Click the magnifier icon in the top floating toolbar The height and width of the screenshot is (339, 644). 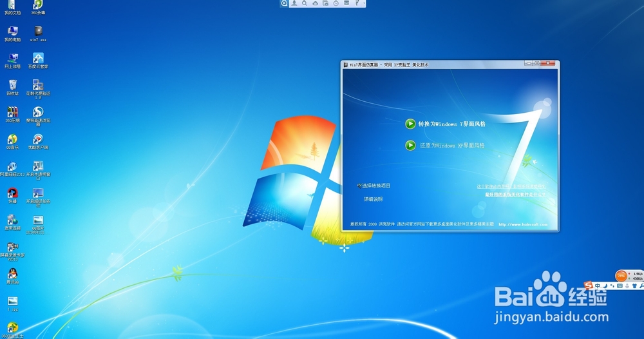305,3
